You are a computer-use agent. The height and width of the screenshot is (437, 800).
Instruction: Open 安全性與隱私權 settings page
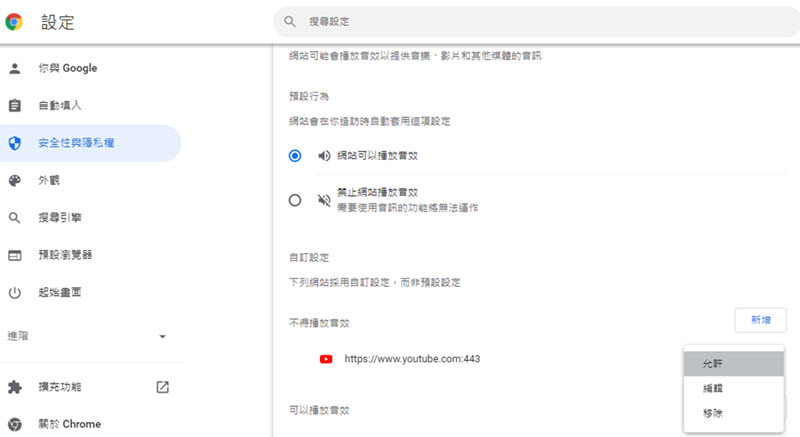coord(90,143)
